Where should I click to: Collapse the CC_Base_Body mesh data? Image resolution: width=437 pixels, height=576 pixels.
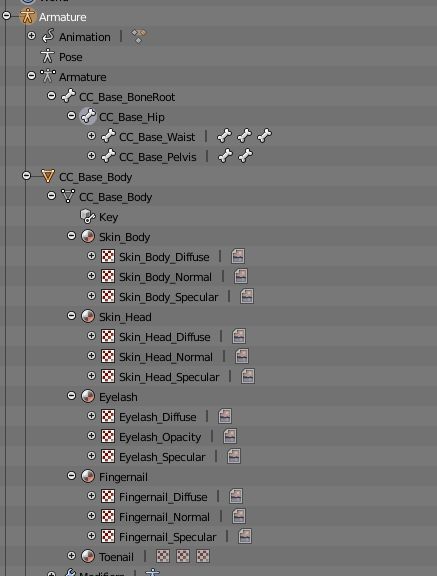click(x=52, y=195)
